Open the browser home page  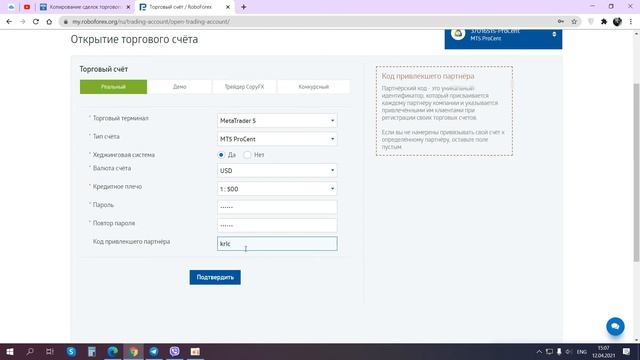coord(49,22)
